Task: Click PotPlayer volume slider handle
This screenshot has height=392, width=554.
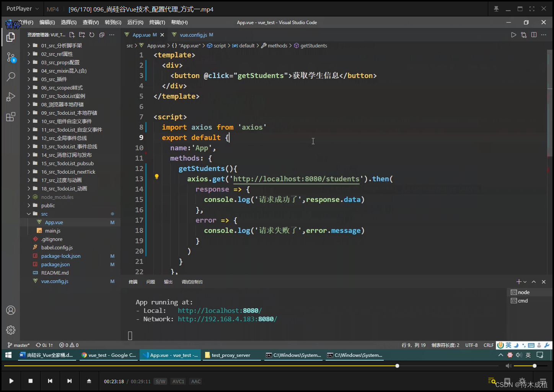Action: pos(534,366)
